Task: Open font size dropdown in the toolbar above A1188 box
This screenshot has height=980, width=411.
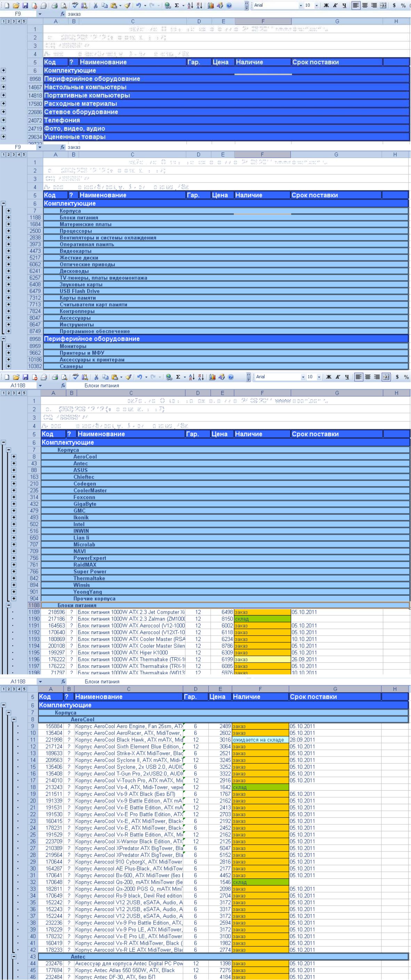Action: [x=319, y=377]
